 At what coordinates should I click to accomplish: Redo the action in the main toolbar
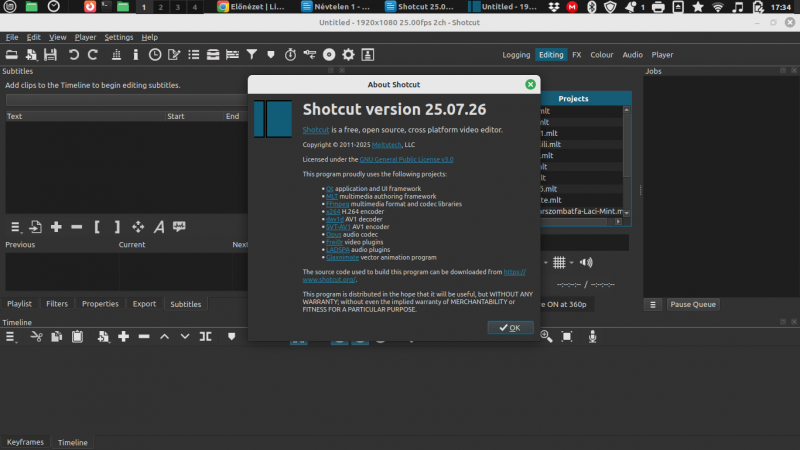coord(93,55)
